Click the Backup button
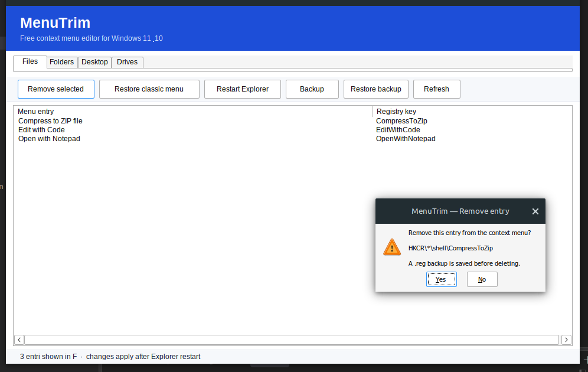 coord(312,89)
